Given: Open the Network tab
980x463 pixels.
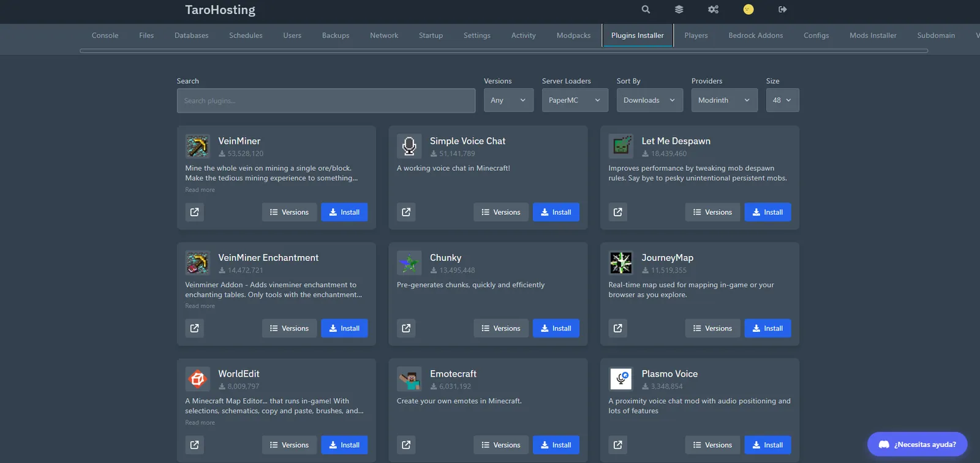Looking at the screenshot, I should (x=384, y=36).
